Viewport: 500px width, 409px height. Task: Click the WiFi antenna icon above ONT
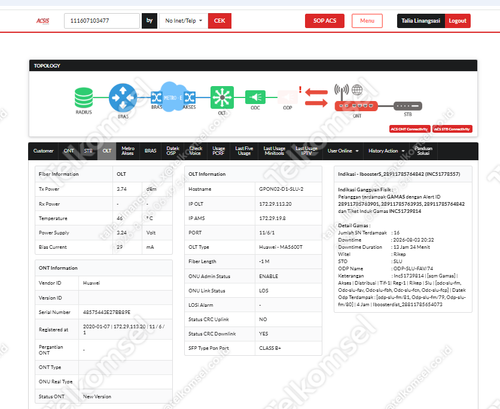(x=342, y=91)
